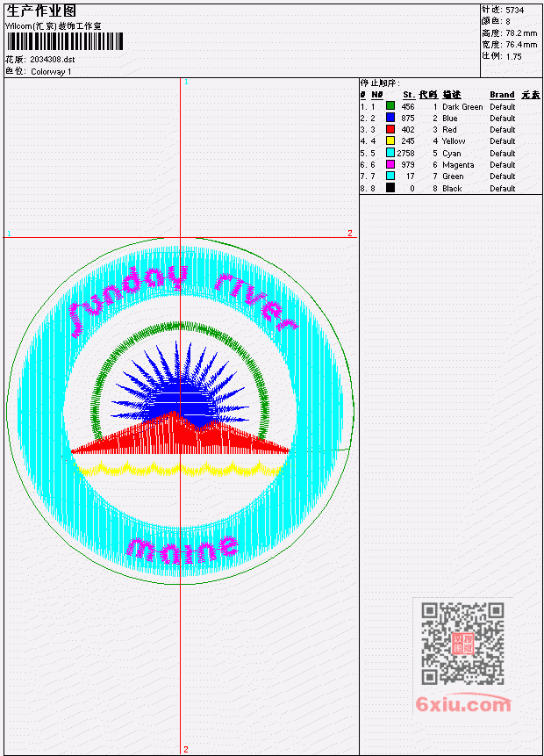Click stitch count '456' in the Dark Green row
This screenshot has height=756, width=544.
pyautogui.click(x=408, y=107)
